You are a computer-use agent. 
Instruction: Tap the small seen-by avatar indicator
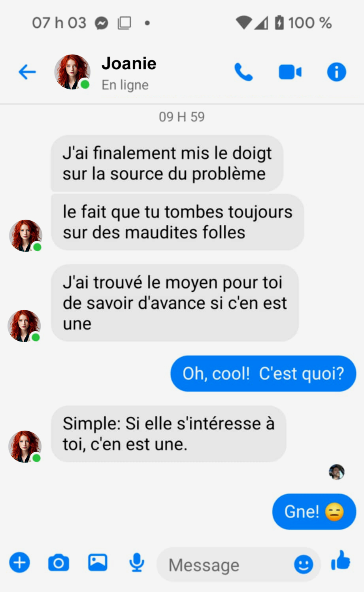tap(336, 472)
